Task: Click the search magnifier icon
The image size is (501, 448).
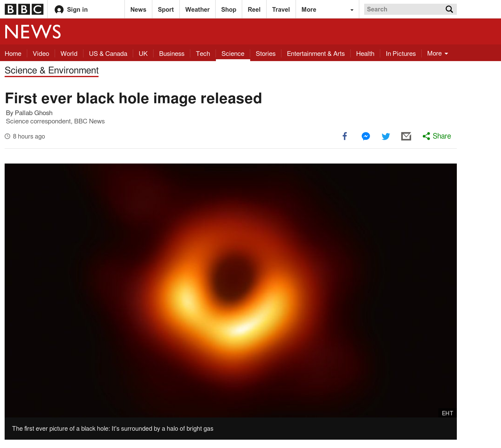Action: click(x=449, y=9)
